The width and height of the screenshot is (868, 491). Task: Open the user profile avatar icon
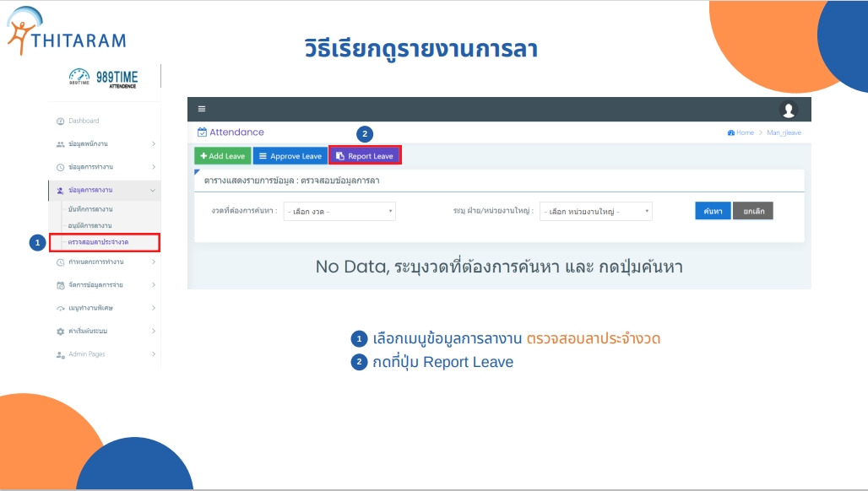pos(789,110)
